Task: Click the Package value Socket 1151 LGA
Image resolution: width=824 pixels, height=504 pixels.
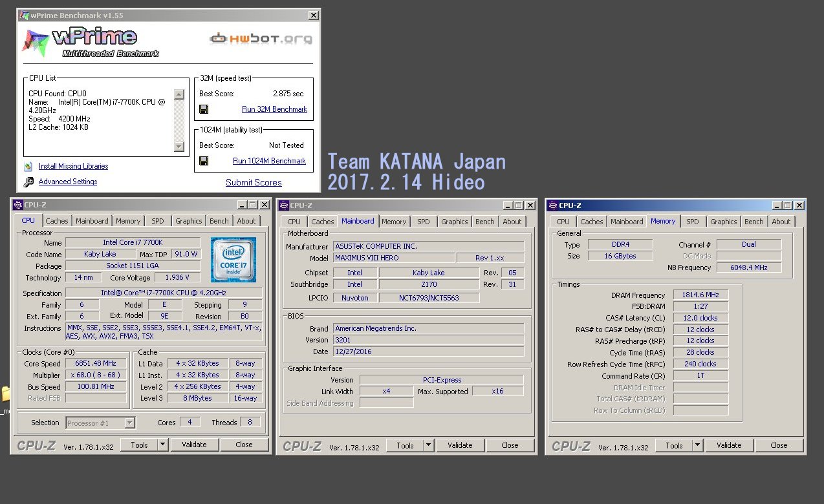Action: (x=133, y=266)
